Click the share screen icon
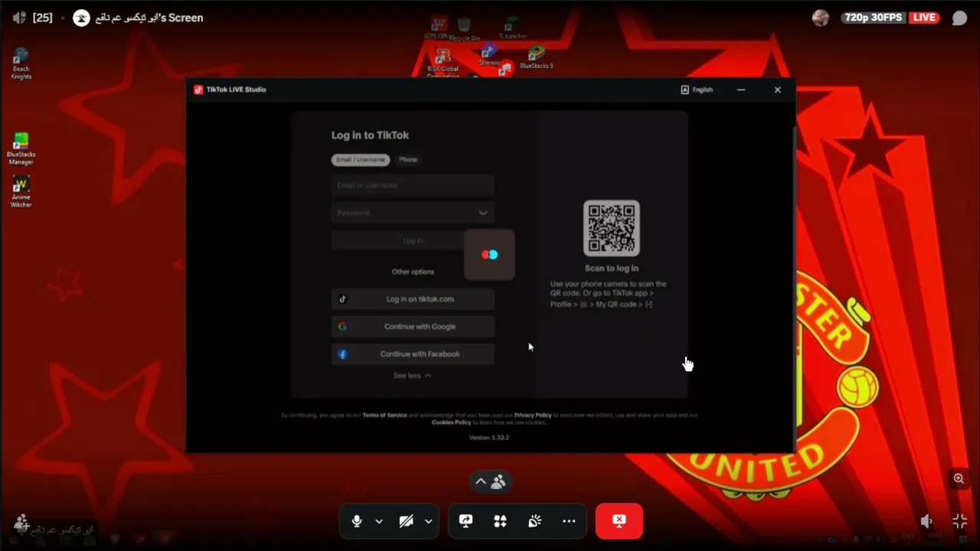This screenshot has height=551, width=980. pyautogui.click(x=465, y=521)
